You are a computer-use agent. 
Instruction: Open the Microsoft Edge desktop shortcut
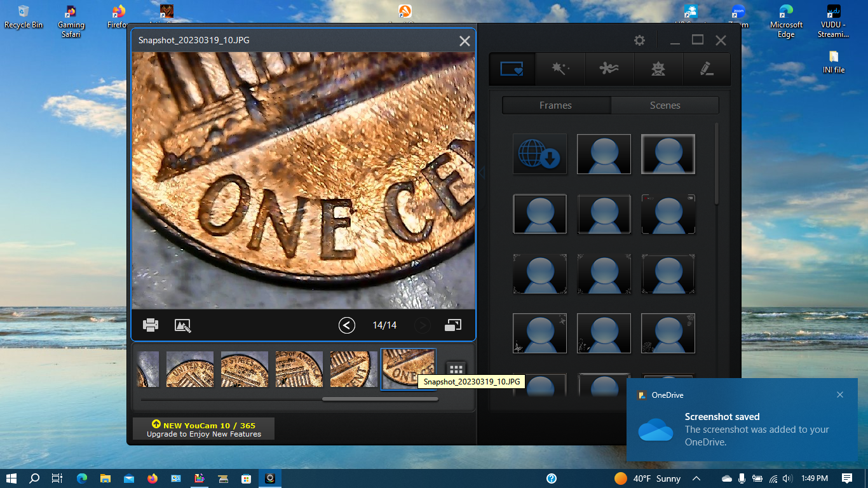tap(786, 21)
